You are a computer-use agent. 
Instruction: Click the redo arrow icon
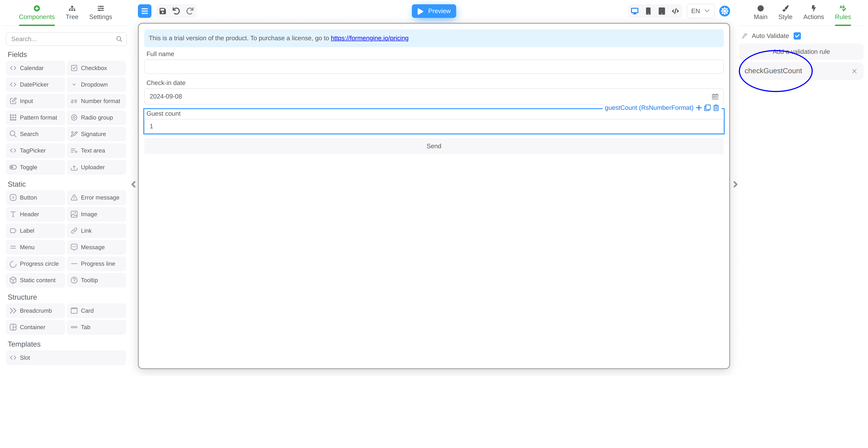pyautogui.click(x=191, y=11)
